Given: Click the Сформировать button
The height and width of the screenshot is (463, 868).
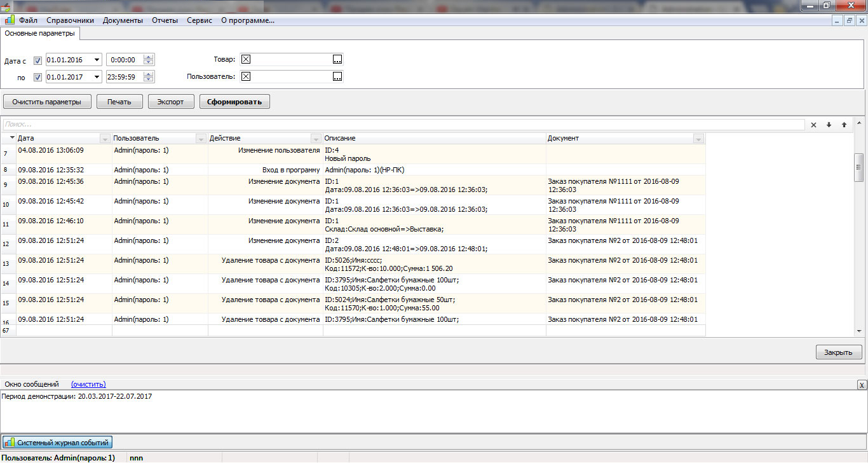Looking at the screenshot, I should [x=234, y=102].
